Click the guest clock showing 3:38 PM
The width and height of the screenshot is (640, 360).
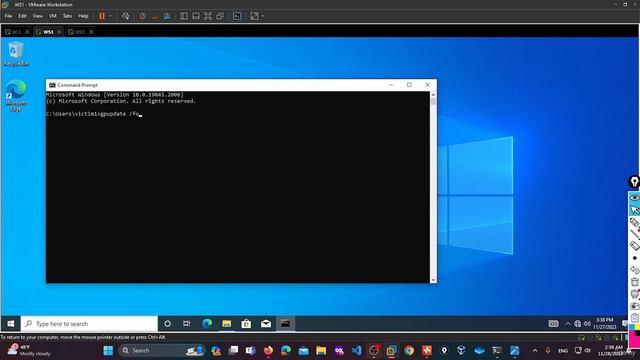[604, 324]
